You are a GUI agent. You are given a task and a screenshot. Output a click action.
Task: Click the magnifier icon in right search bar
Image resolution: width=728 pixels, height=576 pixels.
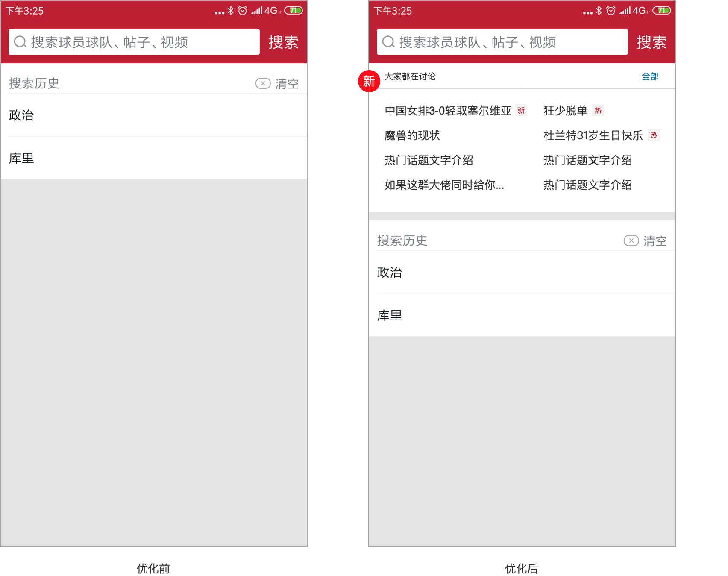coord(389,42)
